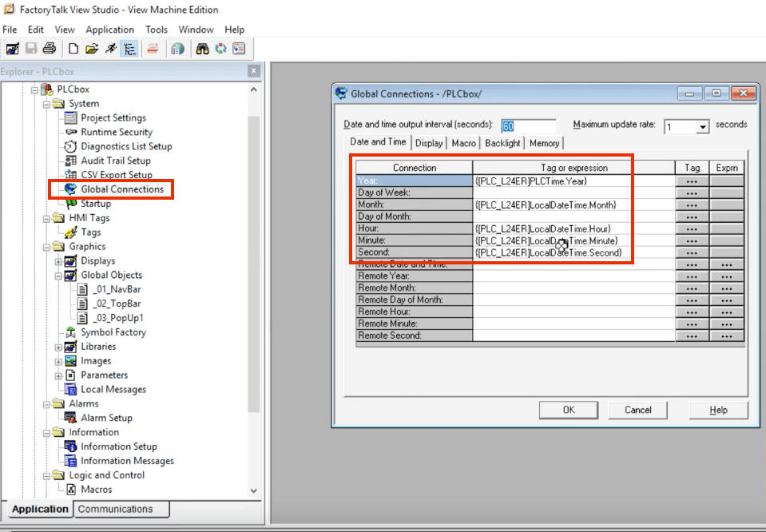Open the Tools menu

pos(157,30)
